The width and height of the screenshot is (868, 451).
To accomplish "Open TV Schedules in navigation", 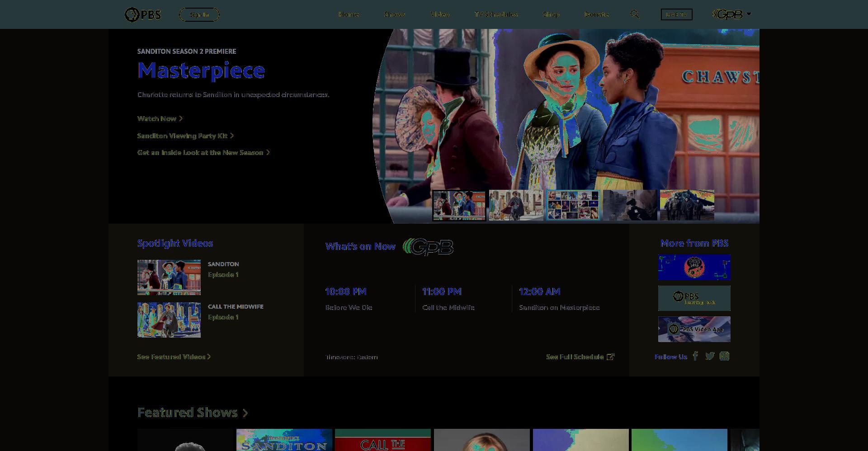I will (496, 14).
